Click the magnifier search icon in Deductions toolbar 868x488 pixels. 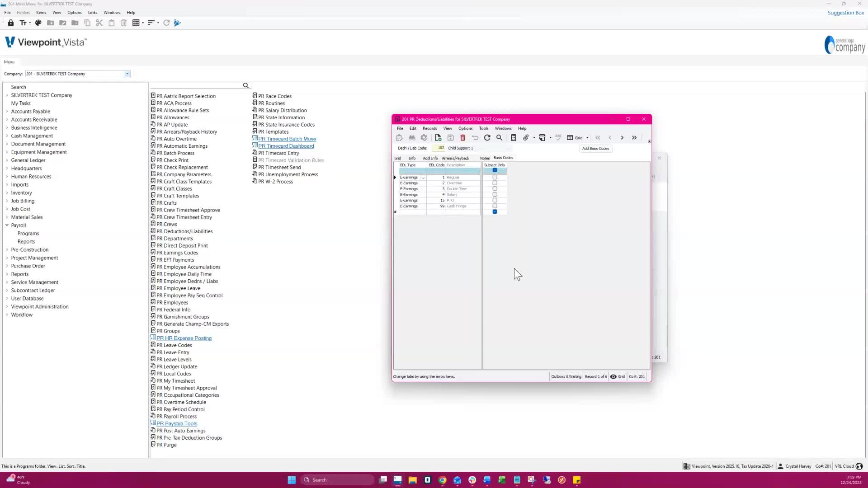tap(499, 138)
